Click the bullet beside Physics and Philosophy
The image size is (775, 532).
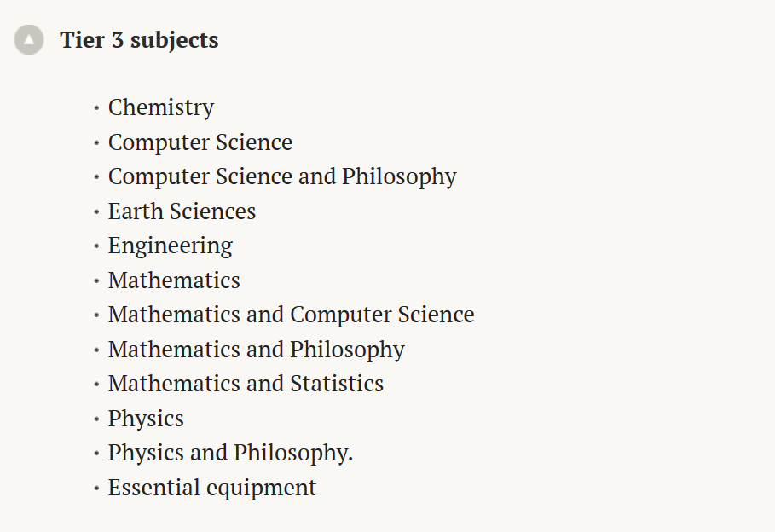[96, 454]
